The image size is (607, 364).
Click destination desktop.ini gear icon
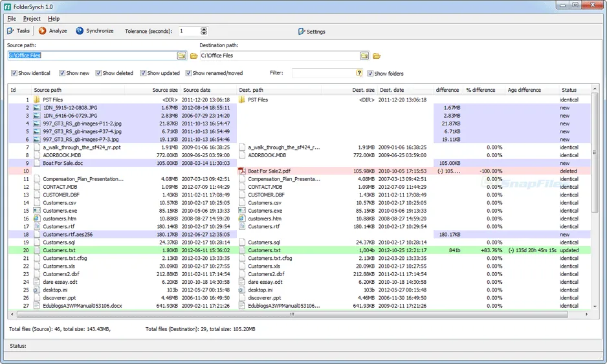(x=242, y=290)
